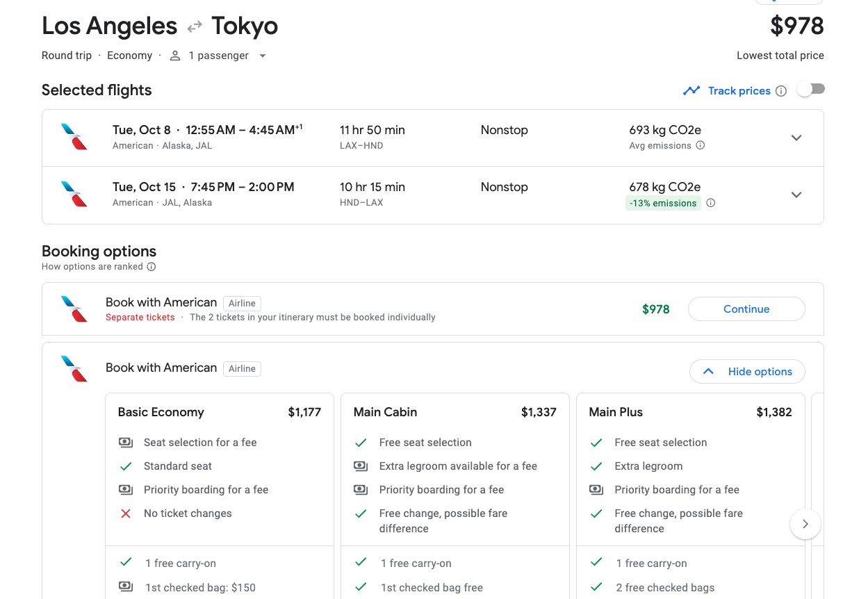The height and width of the screenshot is (599, 868).
Task: Enable the Track prices toggle
Action: pyautogui.click(x=810, y=90)
